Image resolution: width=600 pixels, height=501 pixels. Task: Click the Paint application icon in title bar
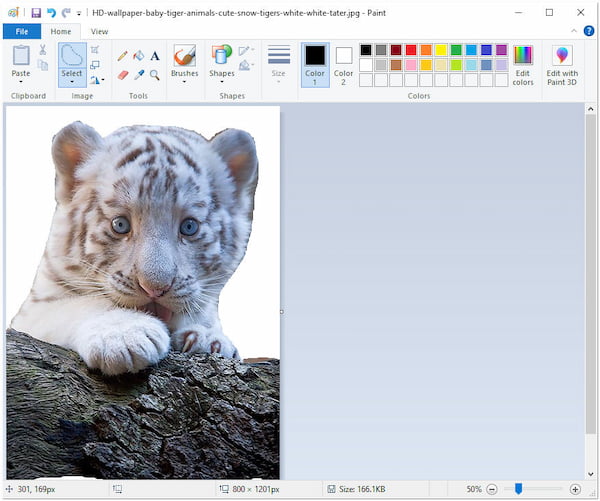click(x=13, y=13)
